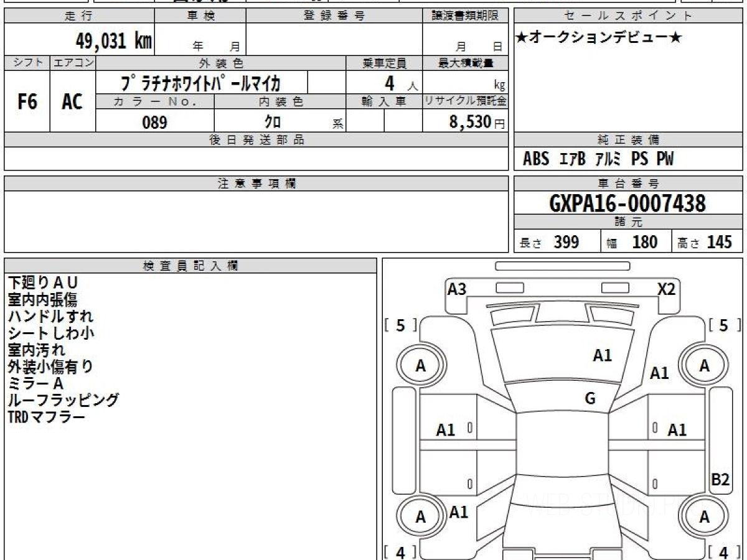Click the A3 damage mark on the diagram
This screenshot has height=560, width=747.
click(x=457, y=289)
